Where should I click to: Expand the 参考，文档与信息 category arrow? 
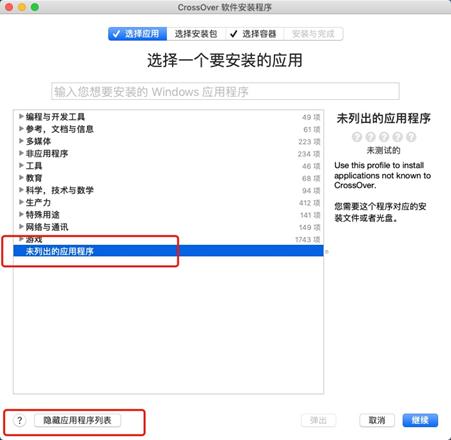pyautogui.click(x=21, y=129)
